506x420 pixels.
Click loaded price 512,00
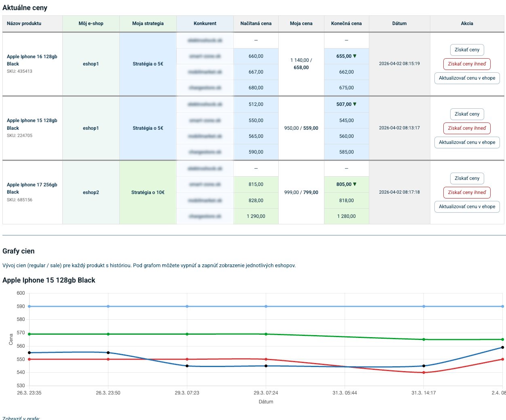point(256,104)
